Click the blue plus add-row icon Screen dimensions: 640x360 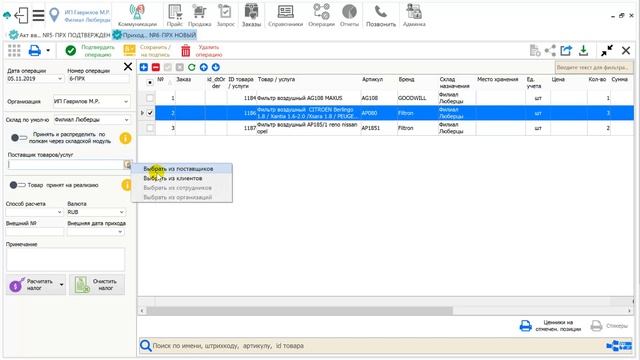pyautogui.click(x=144, y=67)
